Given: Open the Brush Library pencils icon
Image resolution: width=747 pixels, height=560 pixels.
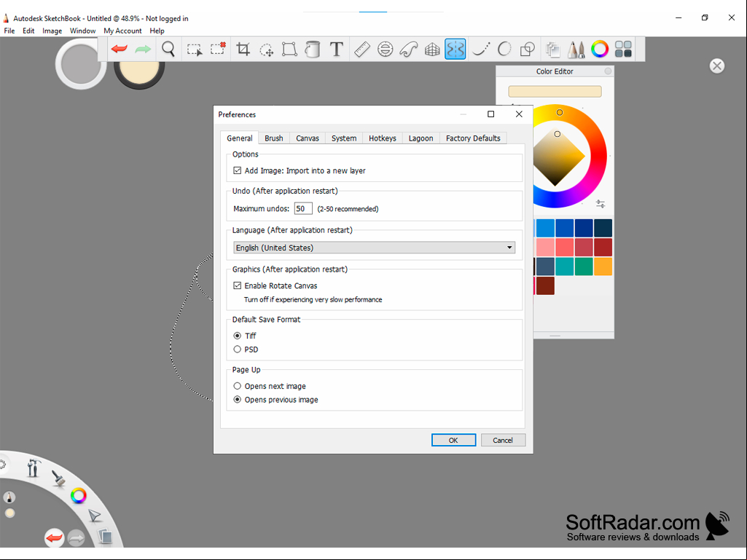Looking at the screenshot, I should [x=576, y=49].
